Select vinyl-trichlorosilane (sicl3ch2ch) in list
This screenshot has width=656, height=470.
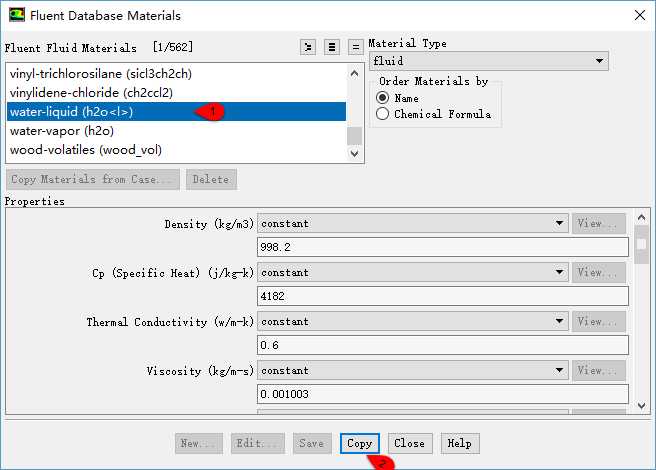tap(176, 74)
